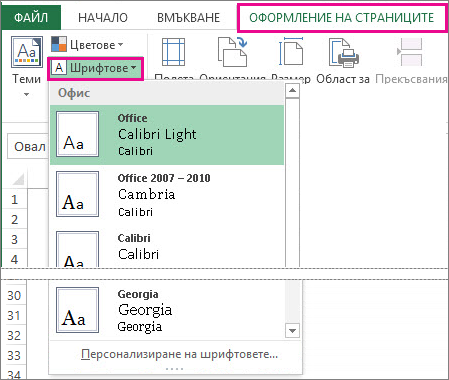Click the Aa preview for Office theme
449x380 pixels.
click(77, 134)
